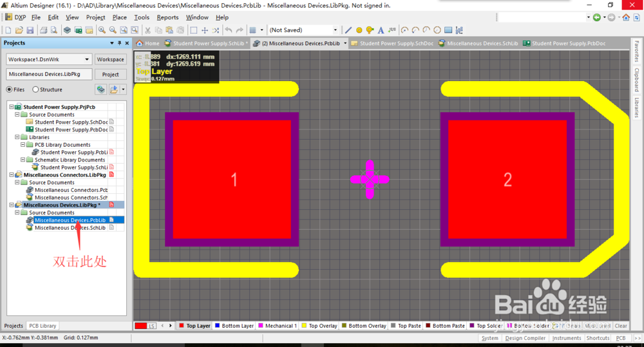This screenshot has height=347, width=644.
Task: Select the place via tool
Action: (370, 30)
